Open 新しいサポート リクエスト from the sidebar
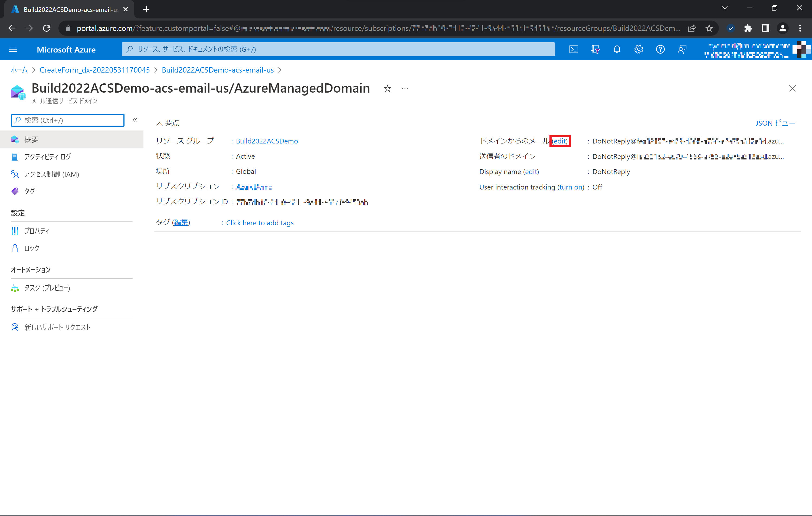The width and height of the screenshot is (812, 516). pyautogui.click(x=57, y=327)
